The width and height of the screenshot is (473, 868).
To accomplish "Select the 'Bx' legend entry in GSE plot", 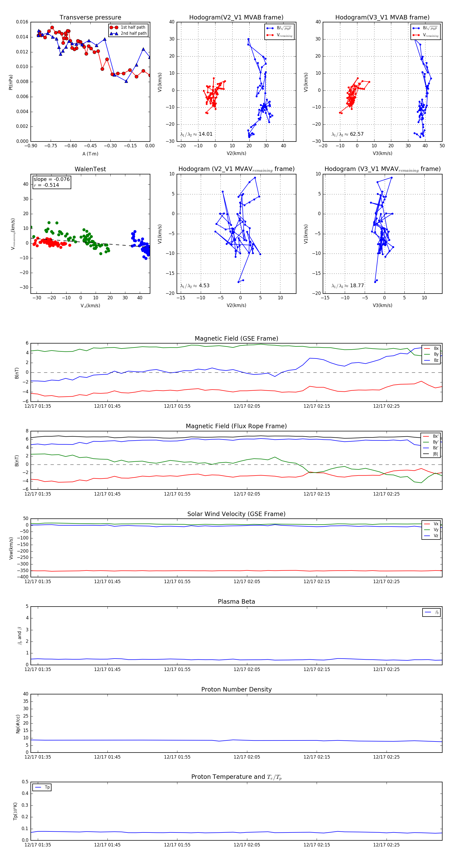I will [431, 349].
